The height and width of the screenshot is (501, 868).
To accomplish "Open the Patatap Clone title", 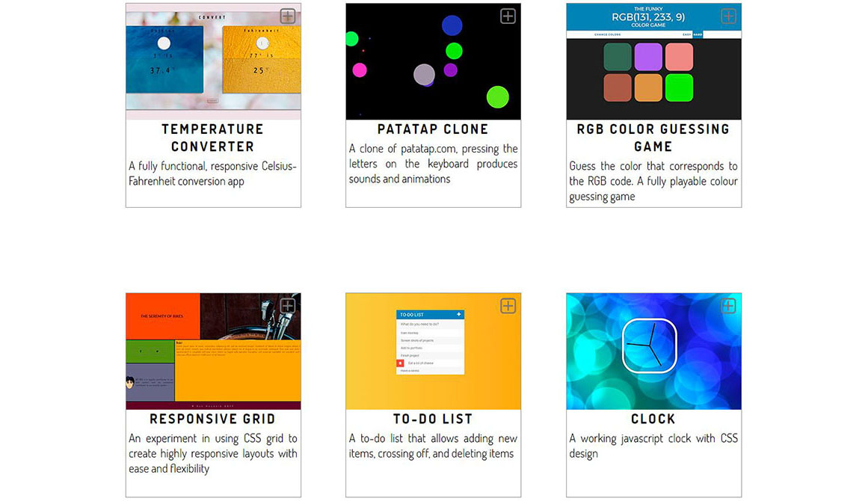I will pos(433,129).
